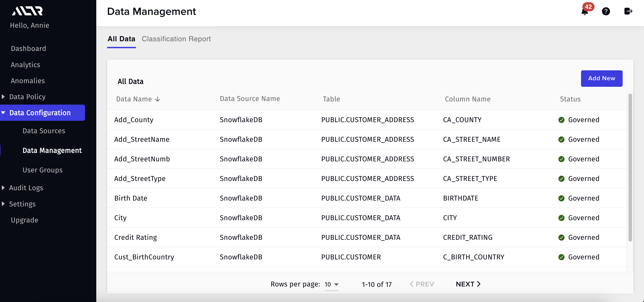This screenshot has width=644, height=302.
Task: Select the Birth Date row
Action: 131,198
